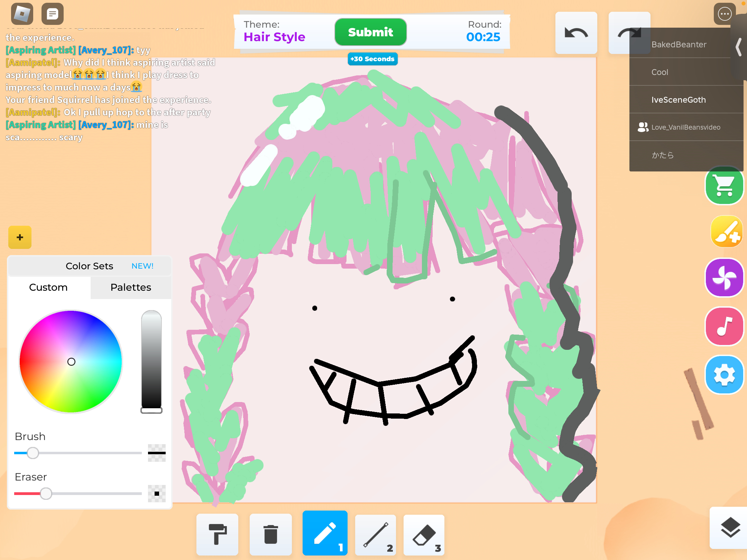747x560 pixels.
Task: Open the pink music note button
Action: (x=724, y=326)
